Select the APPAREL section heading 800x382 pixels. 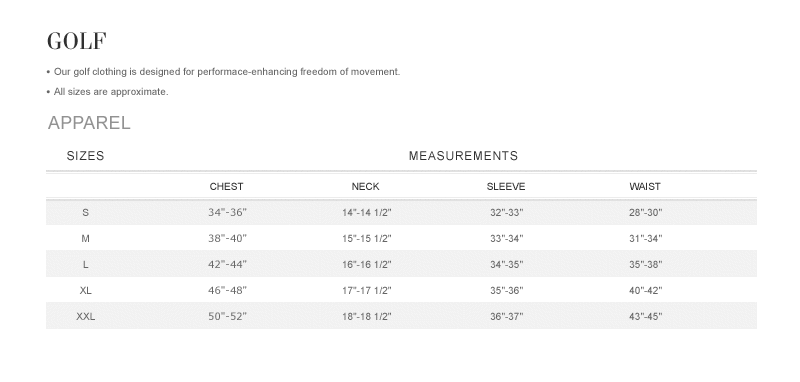point(89,123)
